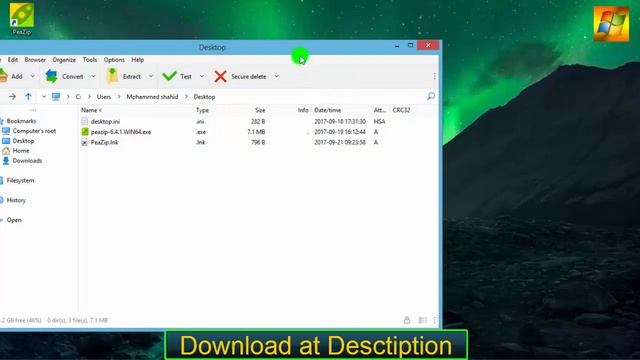Click the Downloads sidebar arrow icon
The width and height of the screenshot is (640, 360).
pos(6,161)
